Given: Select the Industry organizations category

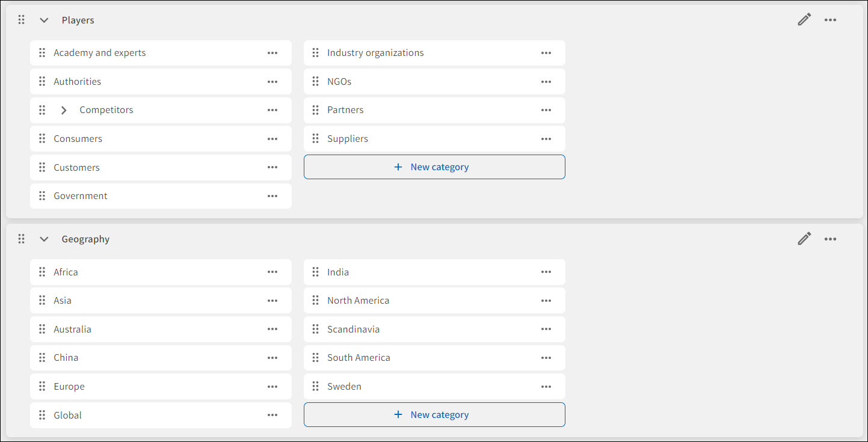Looking at the screenshot, I should [x=375, y=53].
